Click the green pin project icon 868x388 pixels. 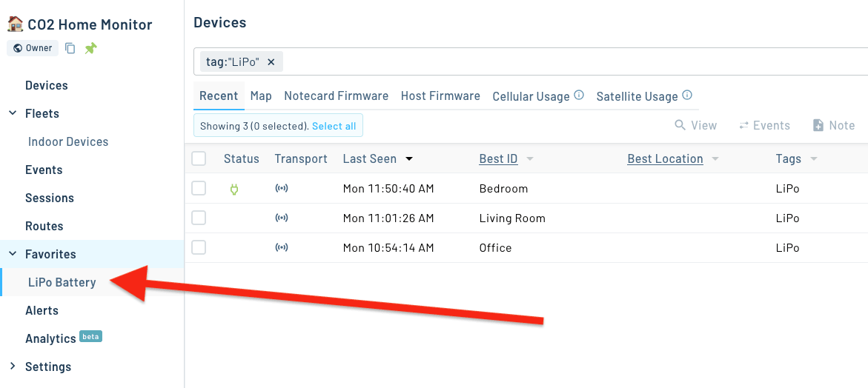coord(90,49)
